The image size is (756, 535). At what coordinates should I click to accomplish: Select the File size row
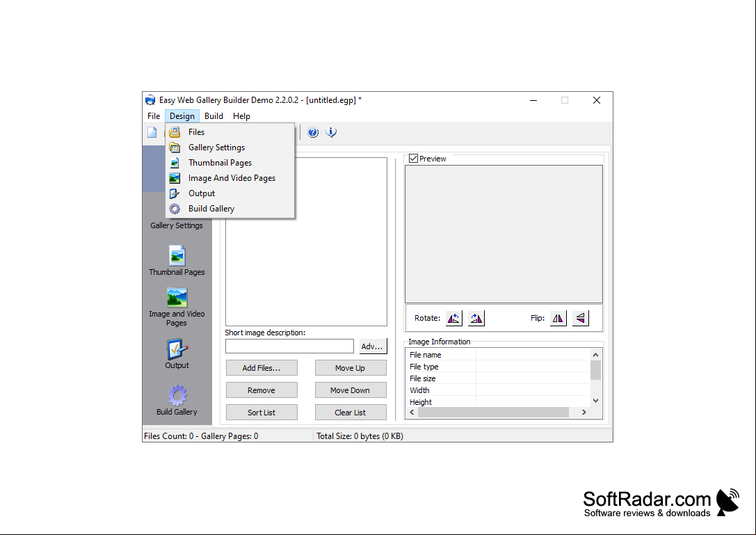[x=498, y=378]
